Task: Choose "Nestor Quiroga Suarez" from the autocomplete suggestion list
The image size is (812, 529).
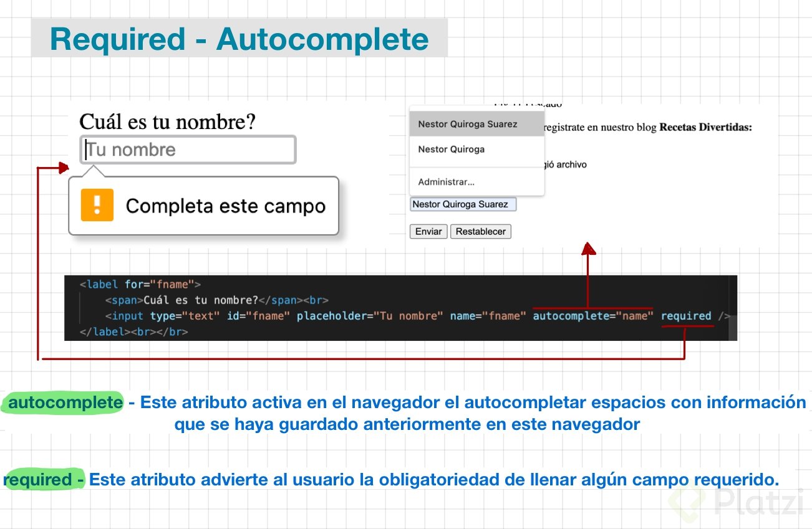Action: [477, 124]
